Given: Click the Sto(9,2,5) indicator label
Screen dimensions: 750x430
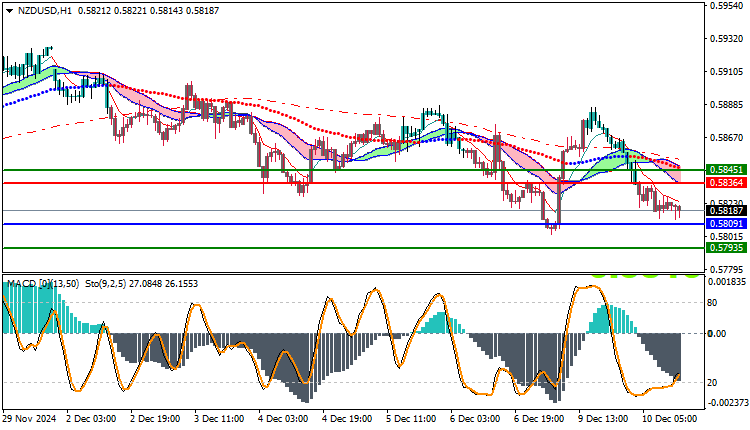Looking at the screenshot, I should pyautogui.click(x=106, y=284).
